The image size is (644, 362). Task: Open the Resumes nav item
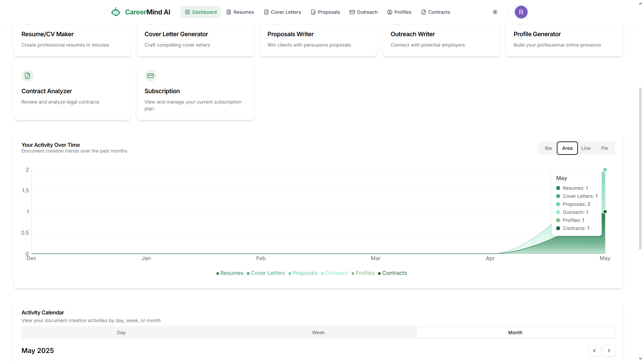[x=240, y=12]
